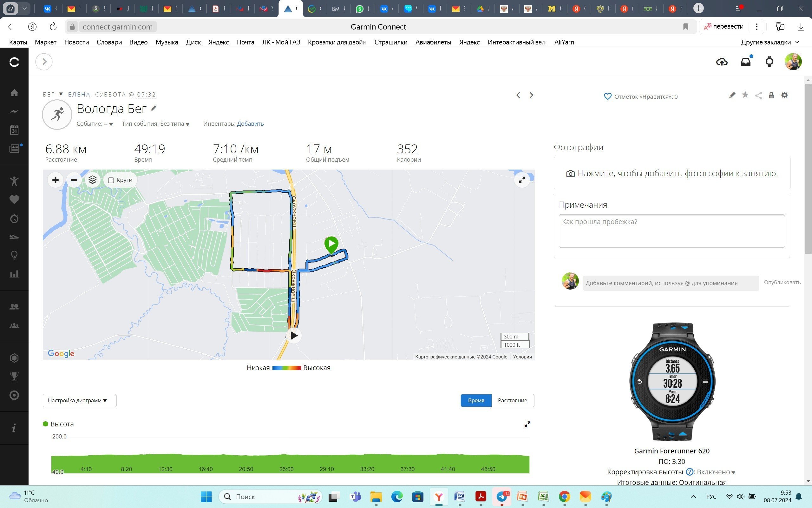Go to the next activity arrow
812x508 pixels.
click(x=531, y=96)
